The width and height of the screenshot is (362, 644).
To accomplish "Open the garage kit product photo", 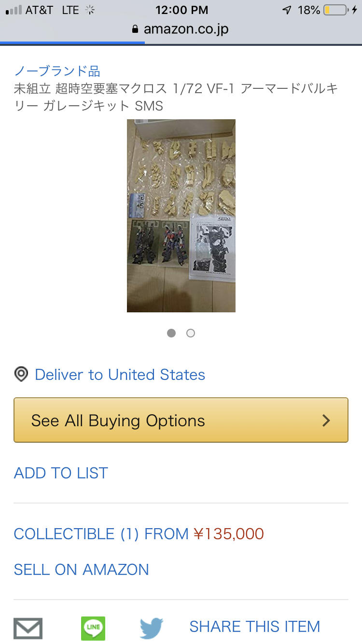I will [181, 216].
